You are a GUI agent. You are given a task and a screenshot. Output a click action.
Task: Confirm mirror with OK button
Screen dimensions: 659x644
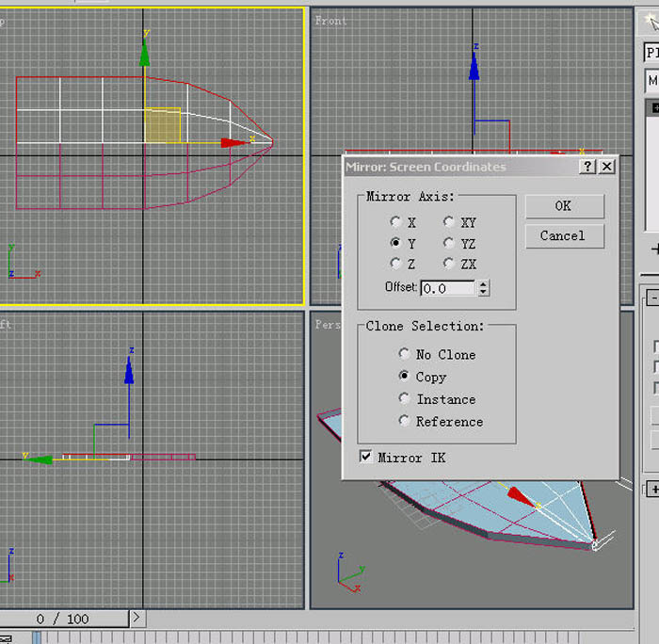point(565,206)
